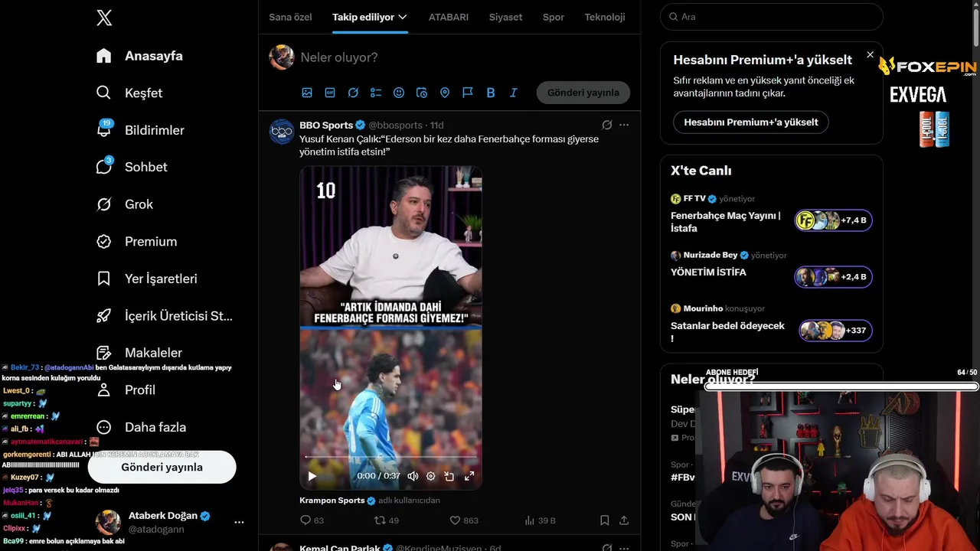980x551 pixels.
Task: Click Hesabını Premium+'a yükselt button
Action: 750,122
